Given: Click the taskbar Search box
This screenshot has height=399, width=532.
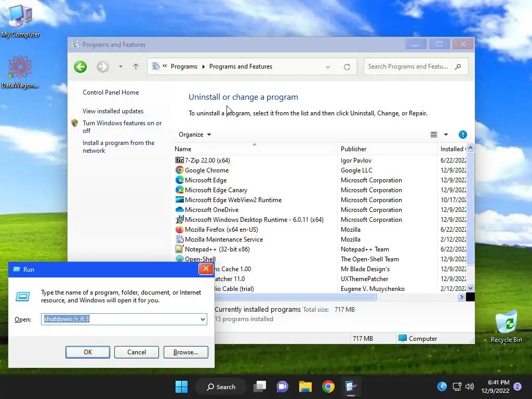Looking at the screenshot, I should pyautogui.click(x=221, y=387).
